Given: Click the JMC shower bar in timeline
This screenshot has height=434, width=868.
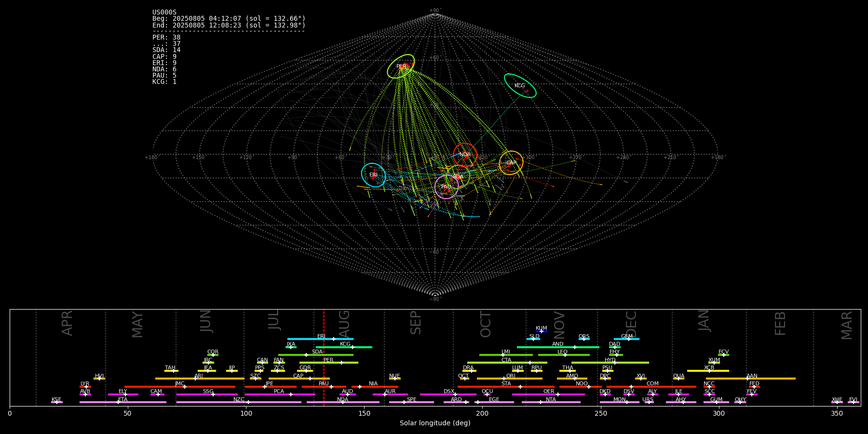Looking at the screenshot, I should point(180,387).
